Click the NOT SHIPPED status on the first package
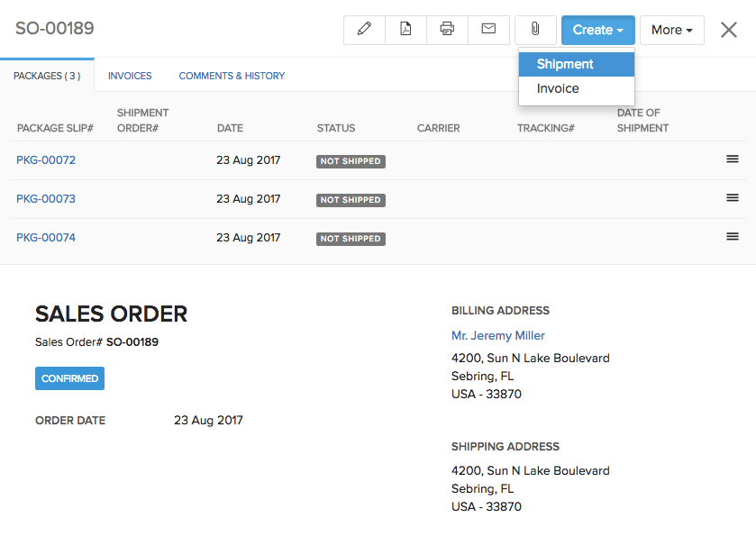 pos(351,160)
